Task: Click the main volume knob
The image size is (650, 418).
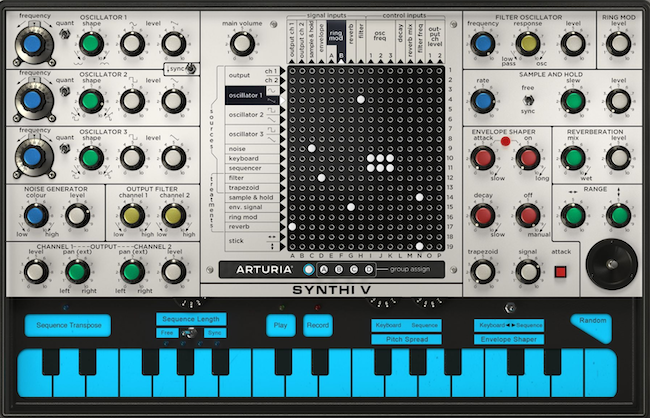Action: point(241,43)
